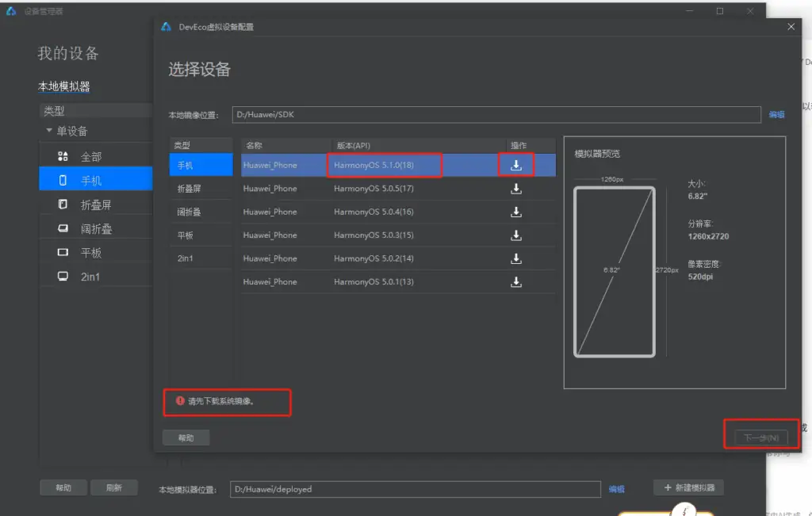Click 编辑 link for local image location
Image resolution: width=812 pixels, height=516 pixels.
776,115
